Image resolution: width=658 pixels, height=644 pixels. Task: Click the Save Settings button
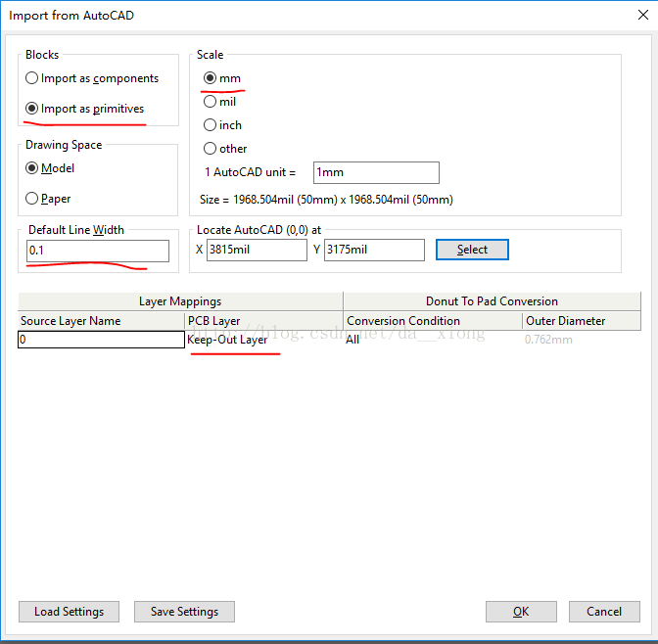point(184,612)
